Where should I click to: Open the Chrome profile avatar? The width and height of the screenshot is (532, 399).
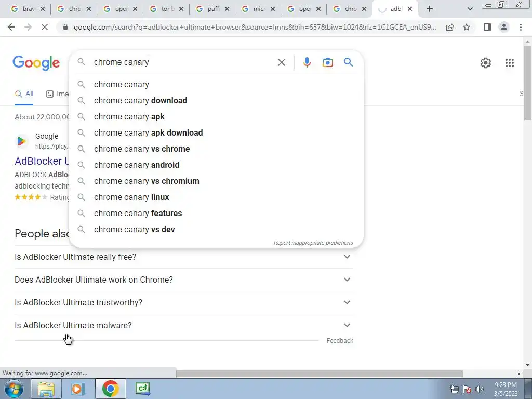tap(504, 27)
